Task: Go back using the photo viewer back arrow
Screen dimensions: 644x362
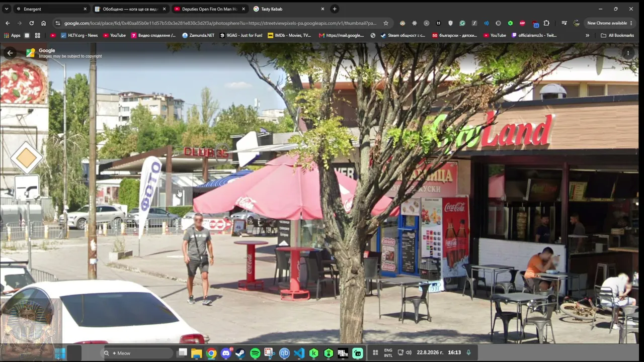Action: pos(10,53)
